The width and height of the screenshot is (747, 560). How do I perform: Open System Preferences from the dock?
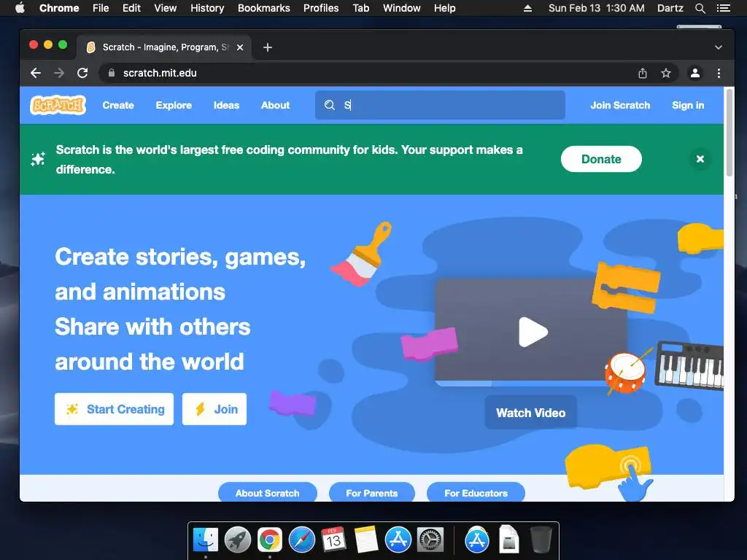click(430, 540)
